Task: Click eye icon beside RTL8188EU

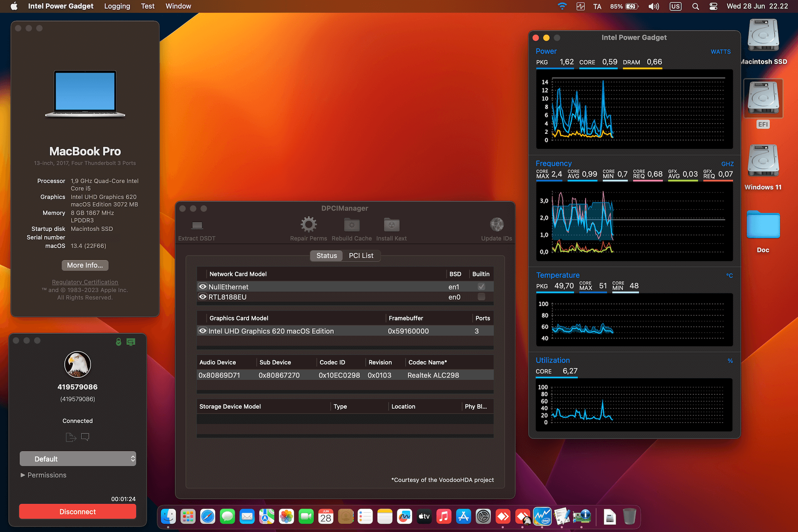Action: tap(202, 297)
